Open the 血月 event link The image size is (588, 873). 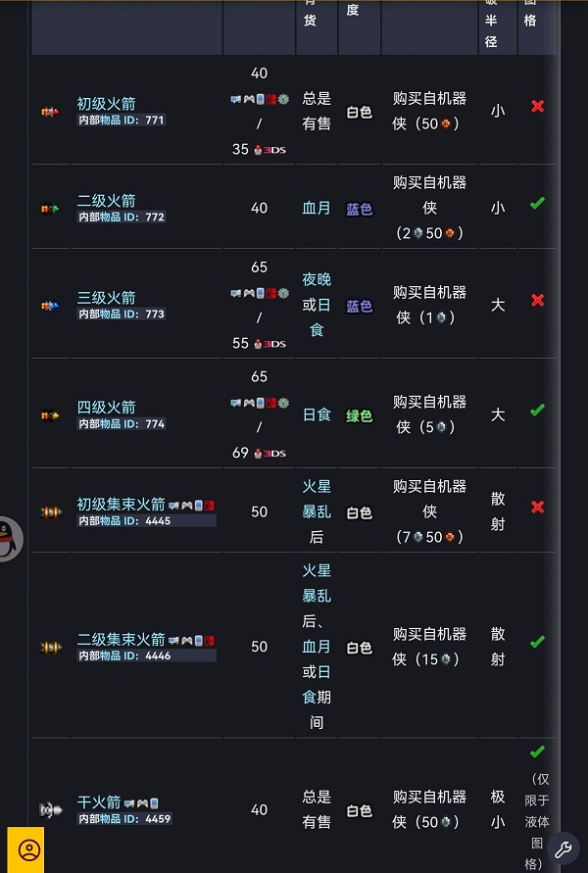[x=316, y=207]
